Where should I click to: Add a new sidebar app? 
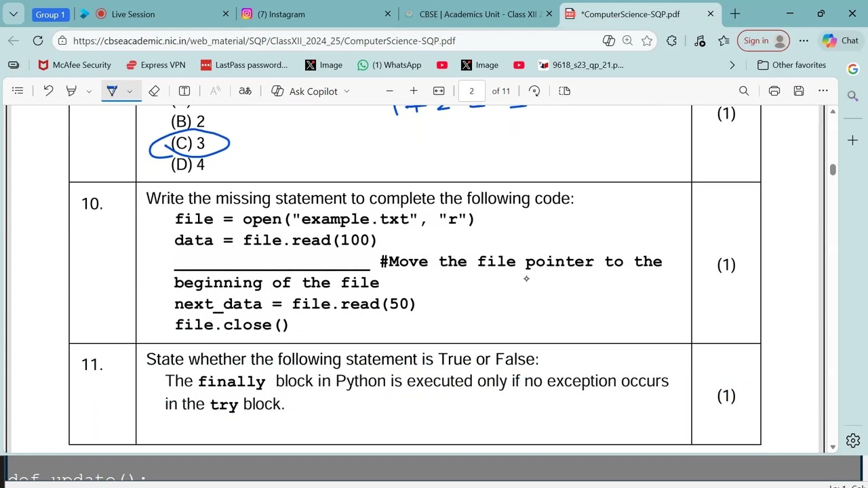point(853,140)
